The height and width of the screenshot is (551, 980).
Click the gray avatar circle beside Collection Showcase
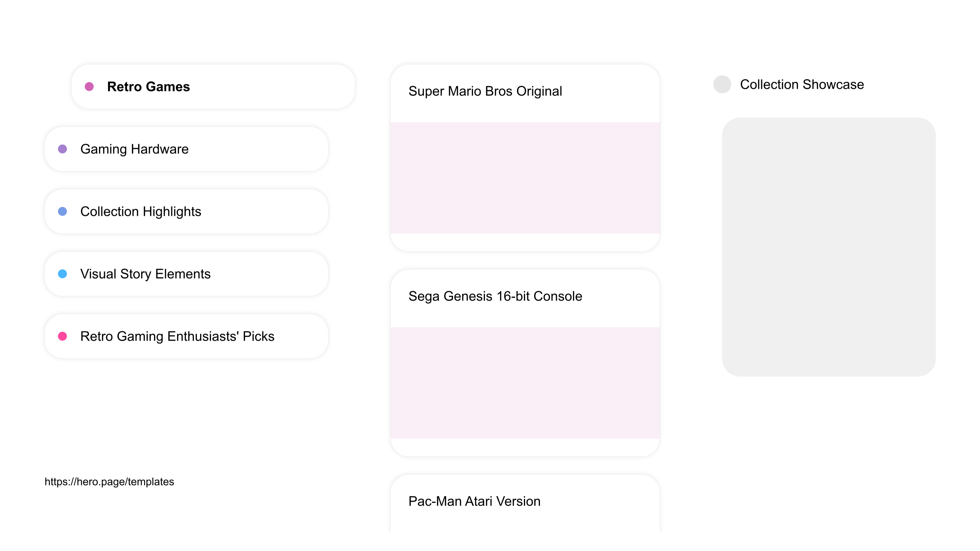point(722,84)
